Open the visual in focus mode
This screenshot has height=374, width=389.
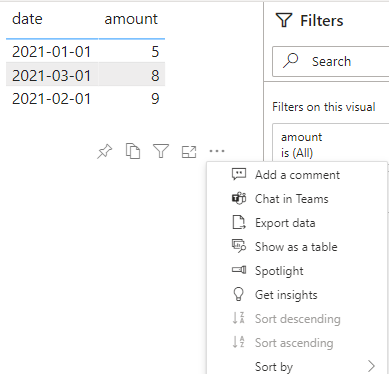click(189, 152)
